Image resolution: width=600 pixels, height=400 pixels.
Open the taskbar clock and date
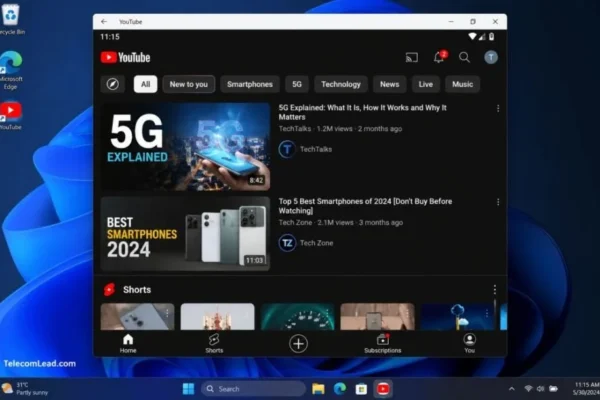[x=586, y=389]
